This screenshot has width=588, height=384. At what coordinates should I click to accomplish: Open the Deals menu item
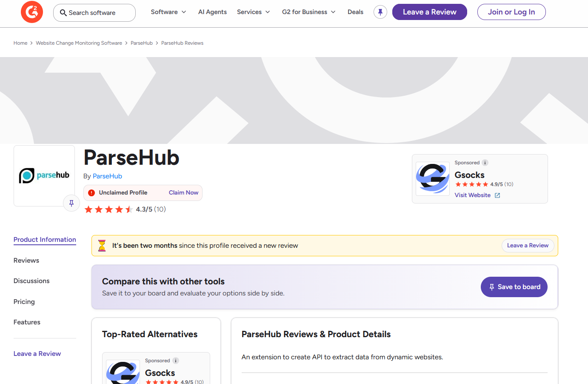pos(355,12)
